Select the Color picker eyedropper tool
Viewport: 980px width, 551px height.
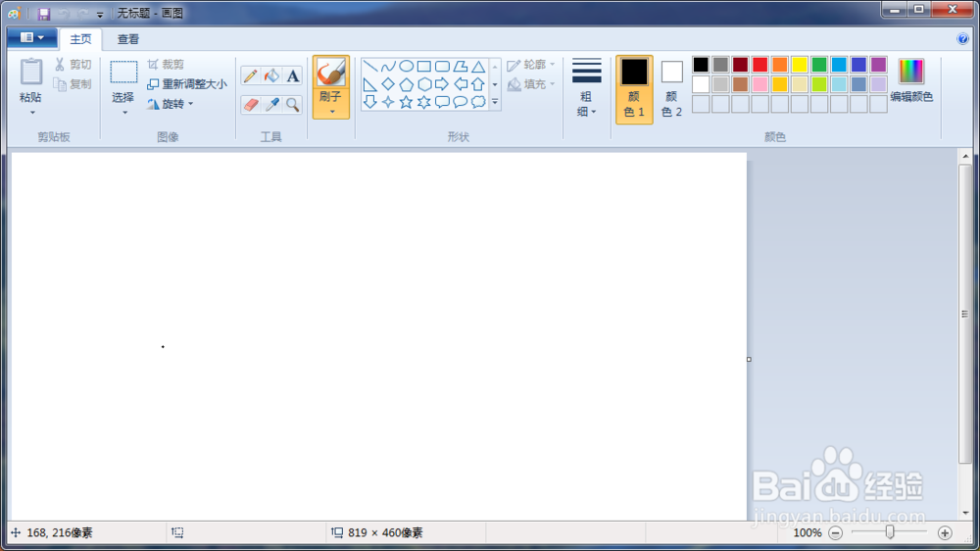point(271,105)
